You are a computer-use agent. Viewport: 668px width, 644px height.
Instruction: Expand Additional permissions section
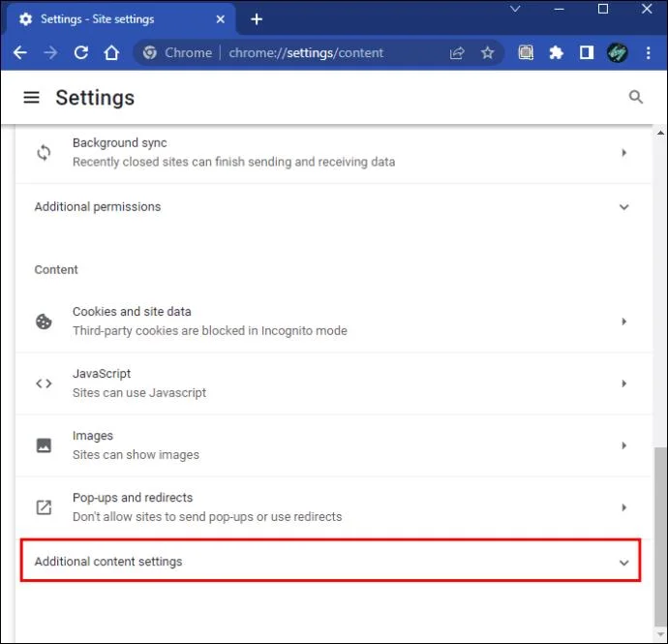coord(623,207)
